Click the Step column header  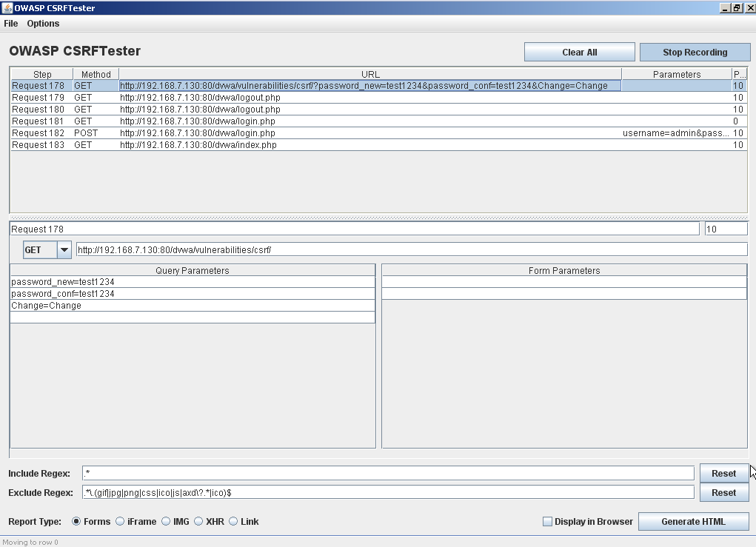coord(42,74)
